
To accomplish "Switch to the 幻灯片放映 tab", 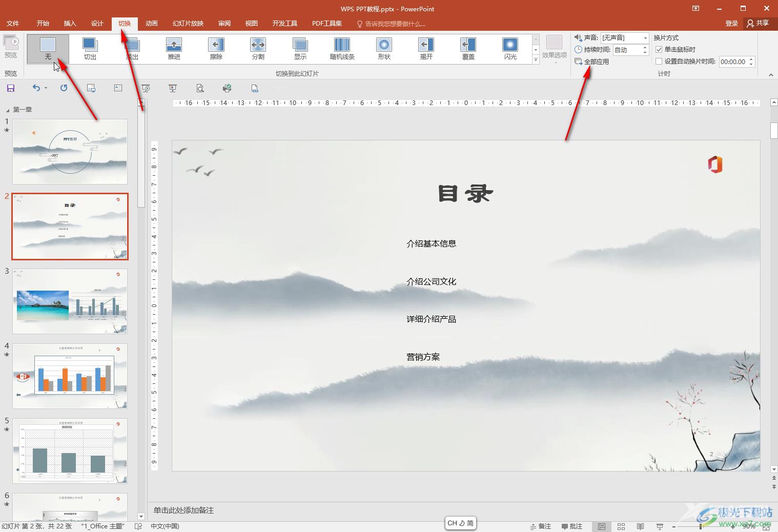I will (x=188, y=24).
